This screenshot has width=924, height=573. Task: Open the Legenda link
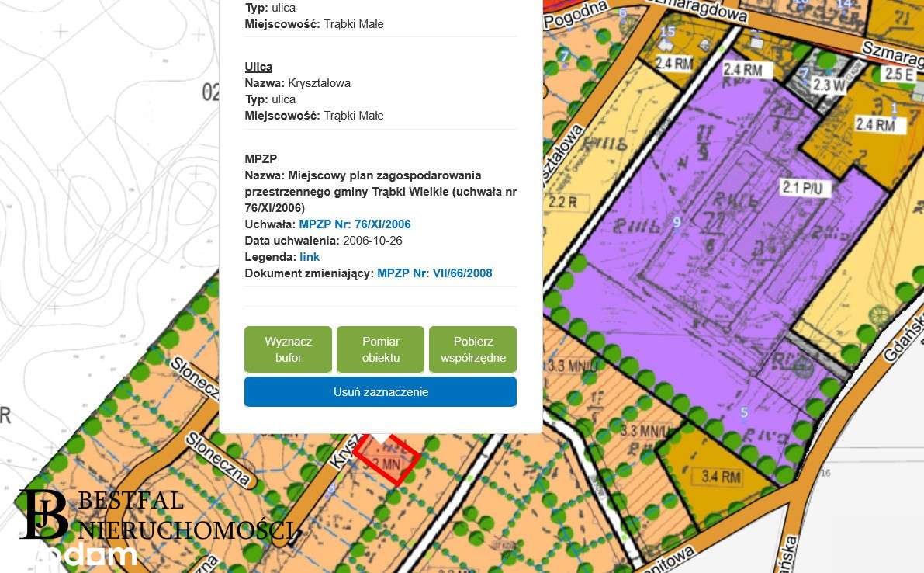point(310,257)
